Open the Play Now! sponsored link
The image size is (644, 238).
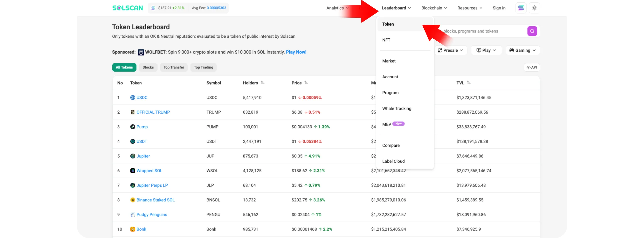coord(296,52)
